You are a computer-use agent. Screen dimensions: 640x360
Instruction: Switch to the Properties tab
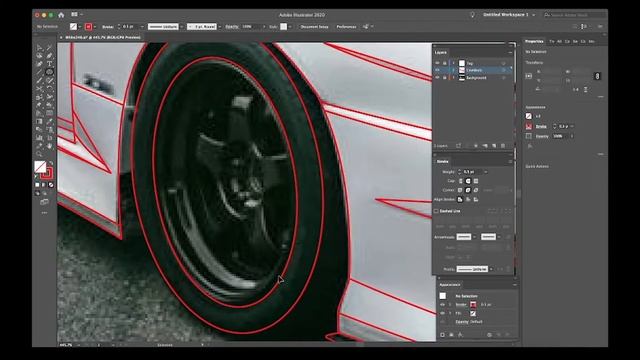[x=534, y=41]
